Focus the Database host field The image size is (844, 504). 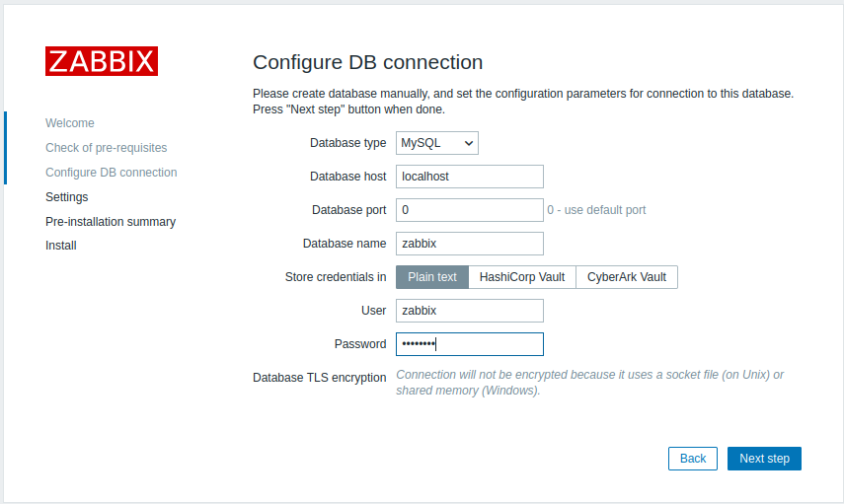coord(469,177)
